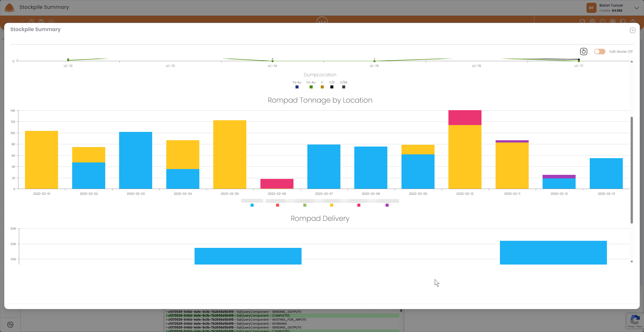The width and height of the screenshot is (644, 332).
Task: Expand the user profile chevron at top right
Action: click(x=637, y=8)
